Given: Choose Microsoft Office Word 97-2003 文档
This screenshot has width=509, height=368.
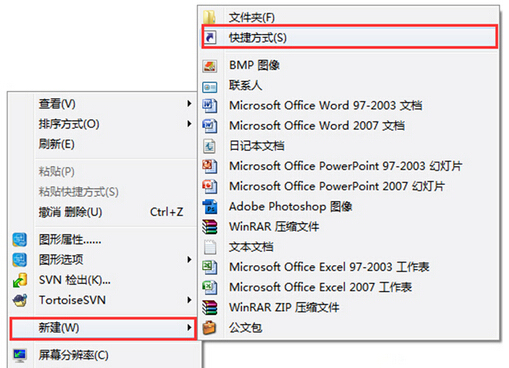Looking at the screenshot, I should [x=349, y=106].
